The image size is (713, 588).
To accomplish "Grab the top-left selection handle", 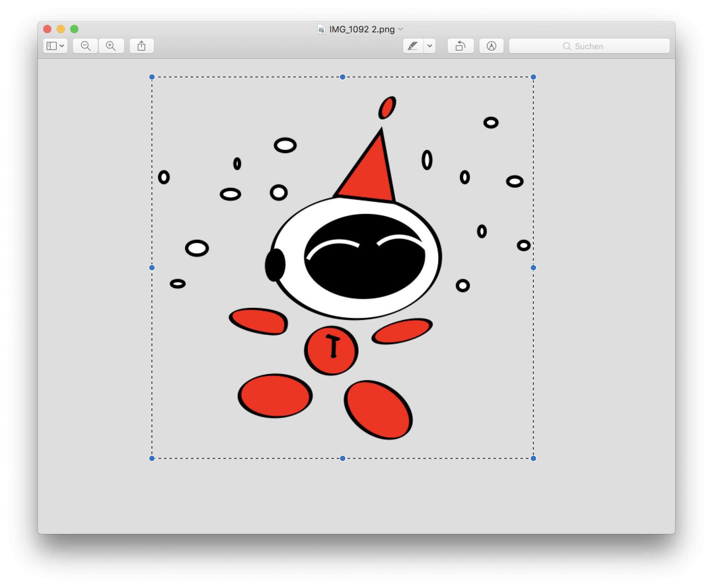I will click(152, 77).
